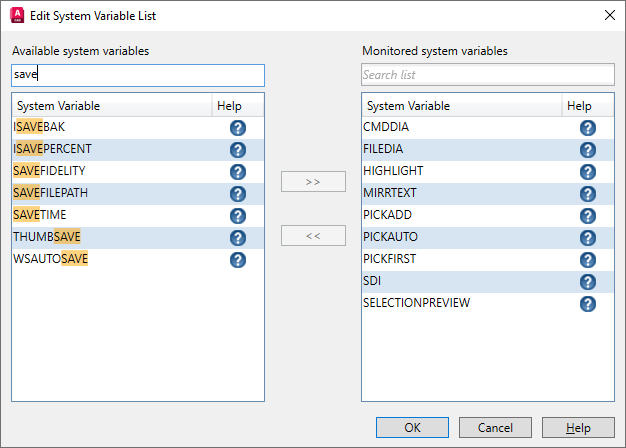Open help for PICKADD variable
Viewport: 626px width, 448px height.
click(588, 216)
